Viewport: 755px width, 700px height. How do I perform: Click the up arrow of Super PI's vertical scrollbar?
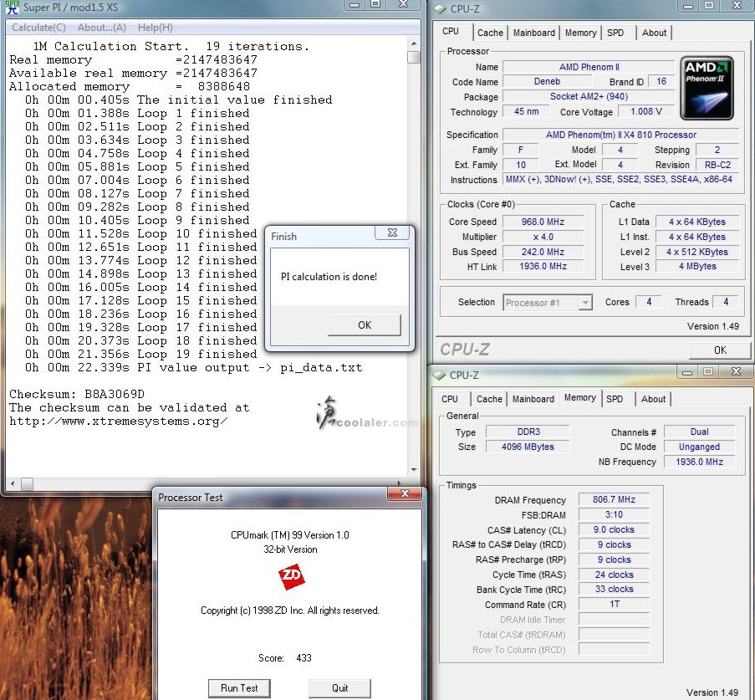click(414, 43)
